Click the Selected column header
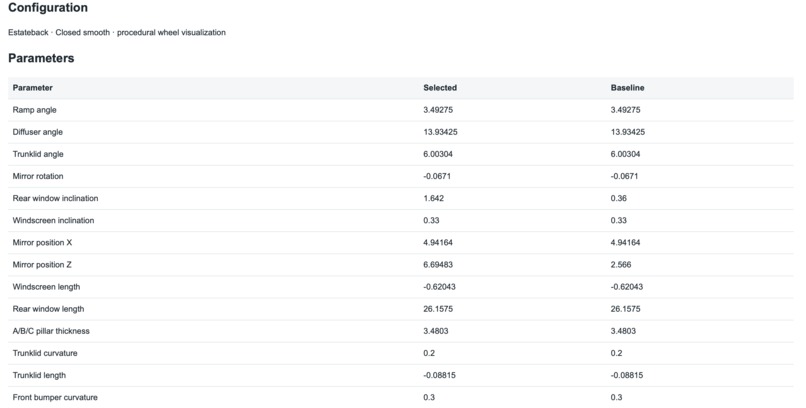 tap(440, 88)
